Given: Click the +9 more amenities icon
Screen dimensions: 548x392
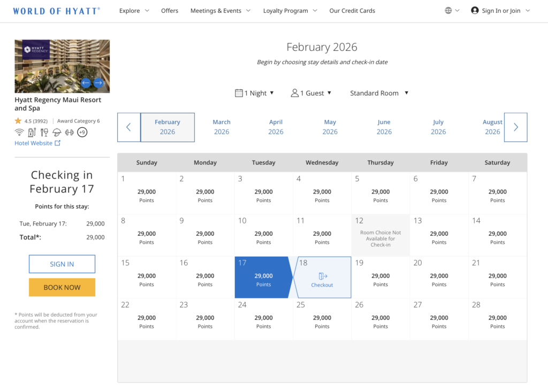Looking at the screenshot, I should click(82, 132).
